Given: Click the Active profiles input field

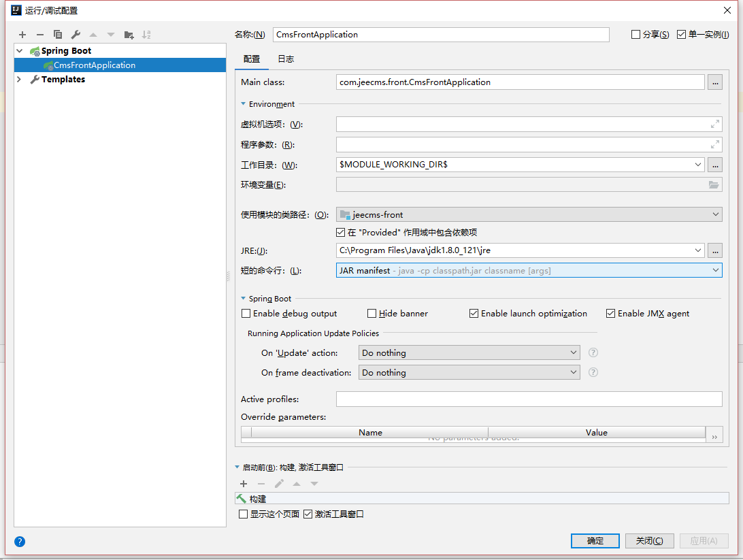Looking at the screenshot, I should pos(529,399).
